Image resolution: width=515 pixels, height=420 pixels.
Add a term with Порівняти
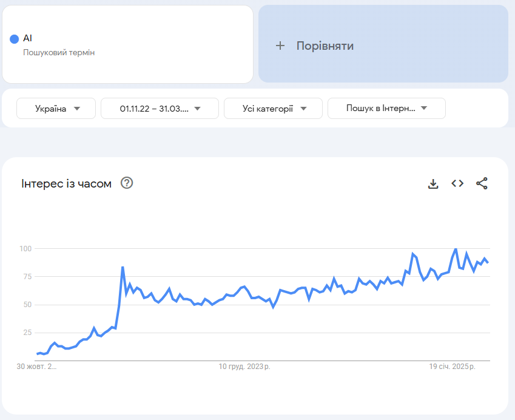point(383,44)
